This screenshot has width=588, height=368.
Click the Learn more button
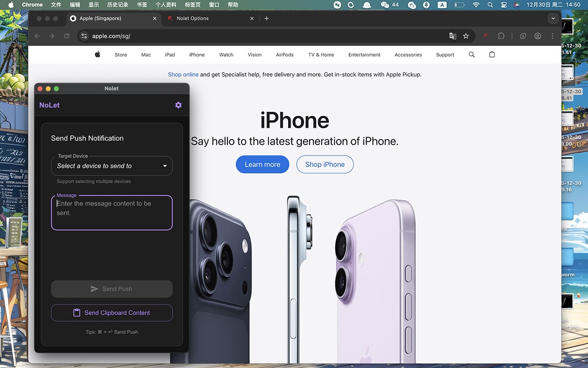(x=262, y=164)
